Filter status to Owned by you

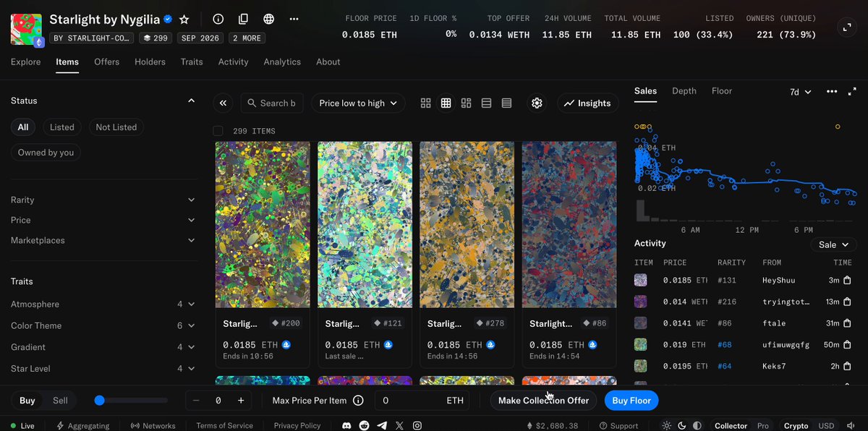(x=46, y=153)
